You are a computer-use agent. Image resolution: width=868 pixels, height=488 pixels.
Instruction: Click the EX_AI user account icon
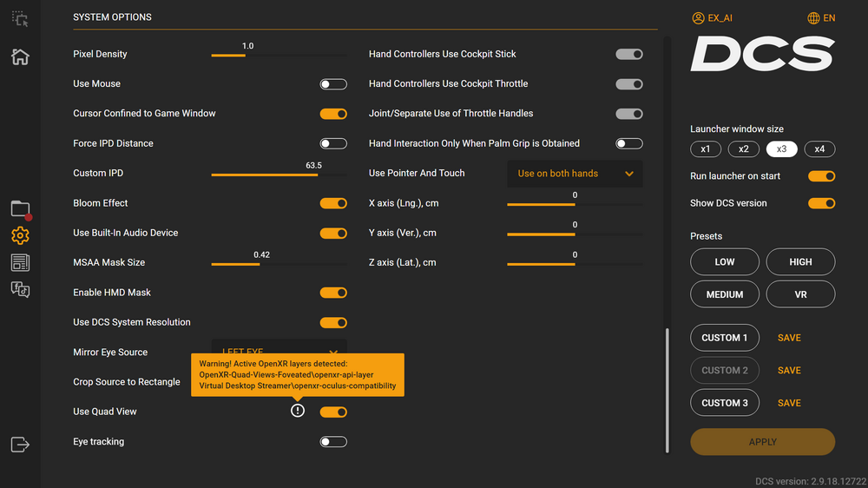699,18
